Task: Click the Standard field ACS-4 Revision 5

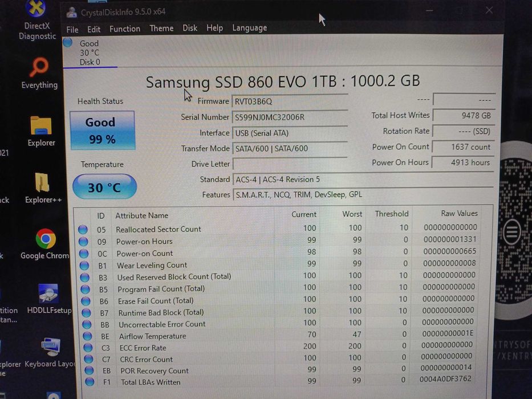Action: 363,179
